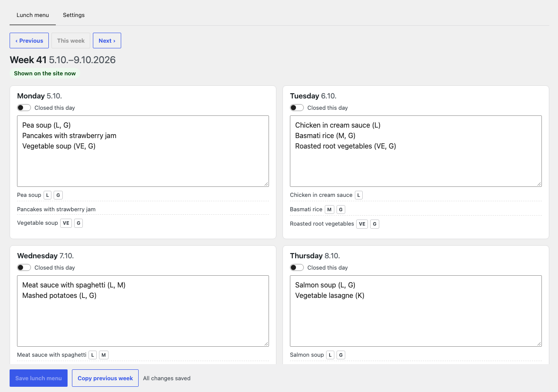Select the Lunch menu tab
The image size is (558, 392).
pyautogui.click(x=33, y=15)
